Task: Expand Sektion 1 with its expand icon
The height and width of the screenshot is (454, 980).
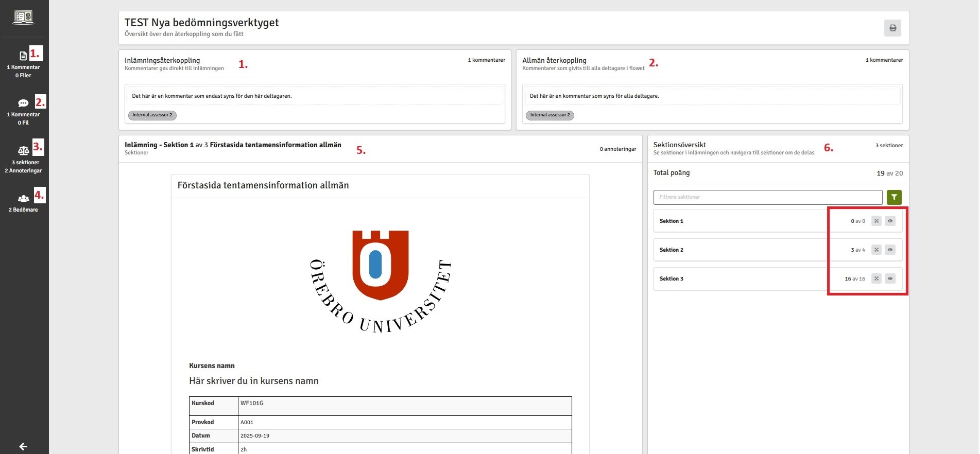Action: [x=876, y=221]
